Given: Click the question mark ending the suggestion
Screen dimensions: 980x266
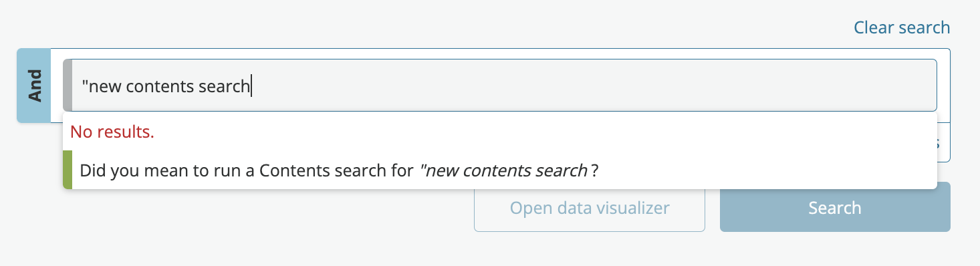Looking at the screenshot, I should [x=594, y=170].
